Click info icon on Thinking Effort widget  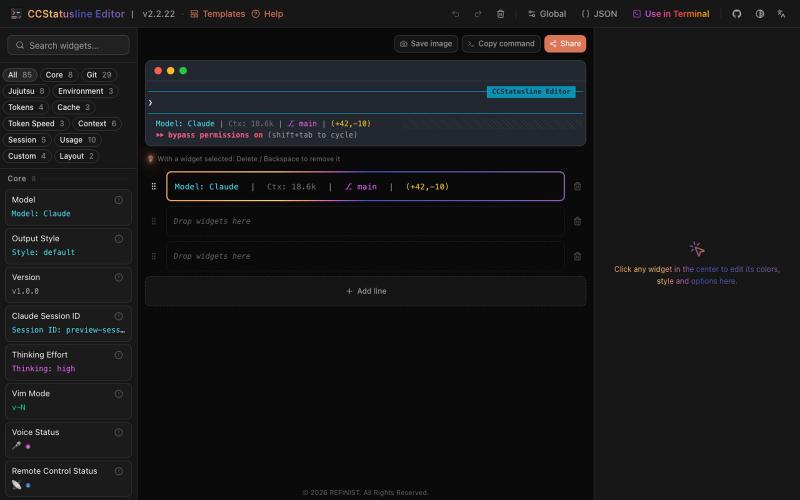click(118, 355)
